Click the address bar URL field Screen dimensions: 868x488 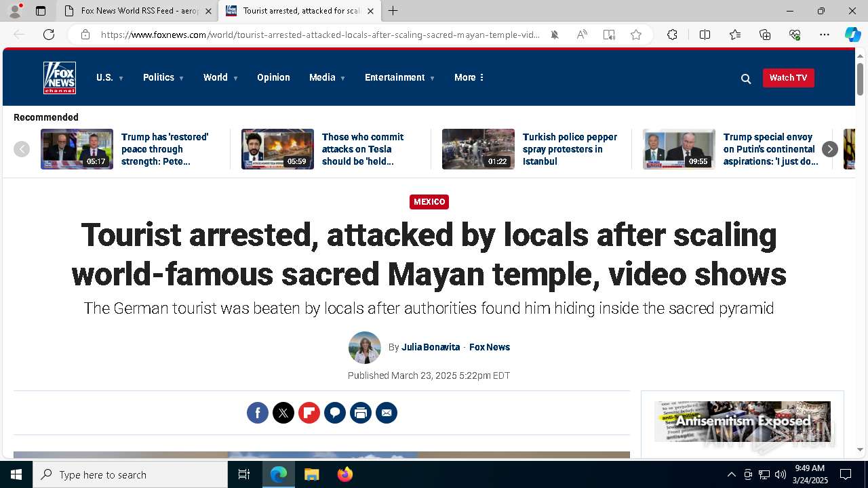click(320, 35)
